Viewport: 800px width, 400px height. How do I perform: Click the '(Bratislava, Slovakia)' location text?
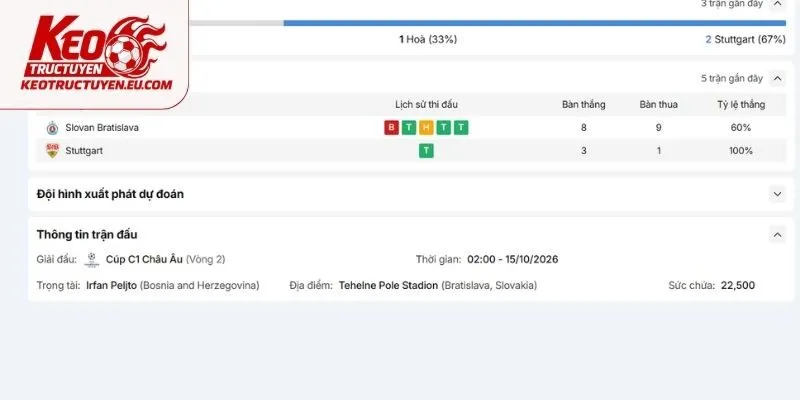coord(489,285)
